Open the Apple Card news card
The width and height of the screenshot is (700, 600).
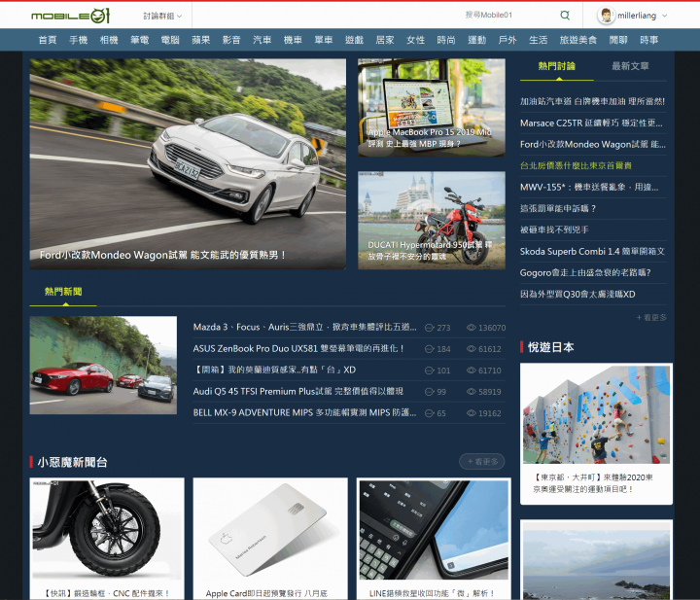point(270,539)
